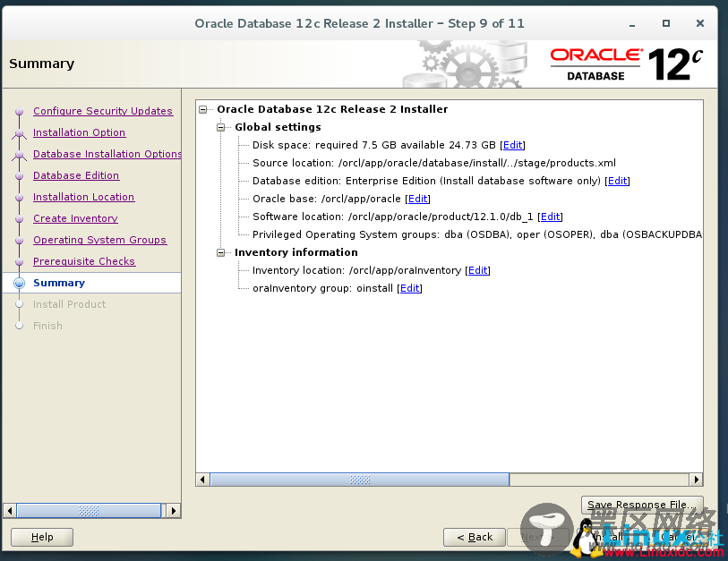The height and width of the screenshot is (561, 728).
Task: Revisit Prerequisite Checks step
Action: pos(84,261)
